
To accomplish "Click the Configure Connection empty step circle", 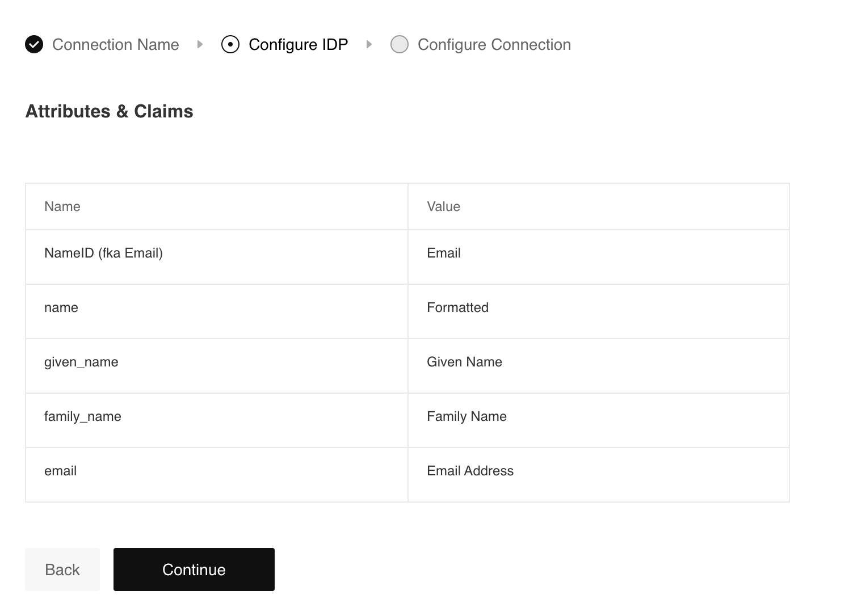I will point(400,44).
